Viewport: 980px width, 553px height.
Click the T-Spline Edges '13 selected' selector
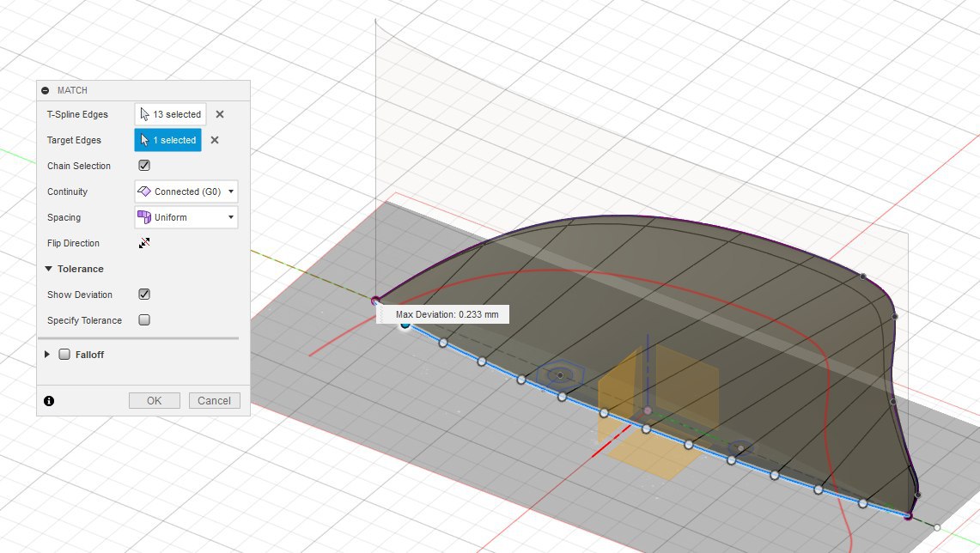[170, 114]
